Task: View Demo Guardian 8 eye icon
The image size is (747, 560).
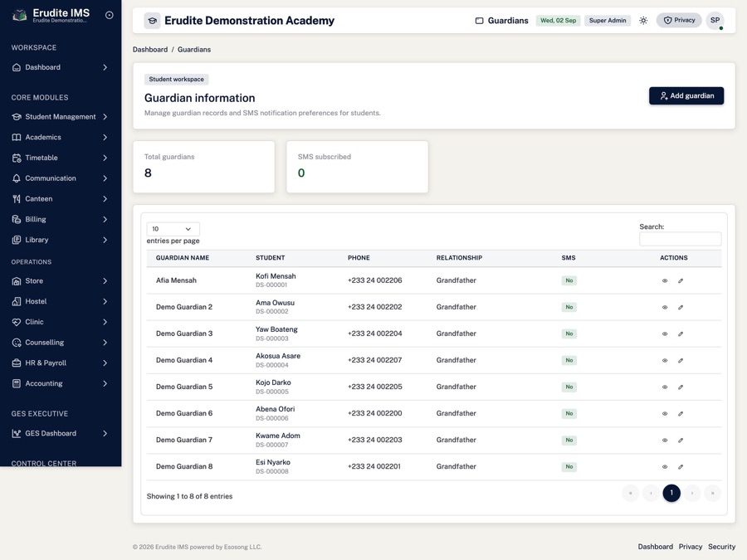Action: (665, 467)
